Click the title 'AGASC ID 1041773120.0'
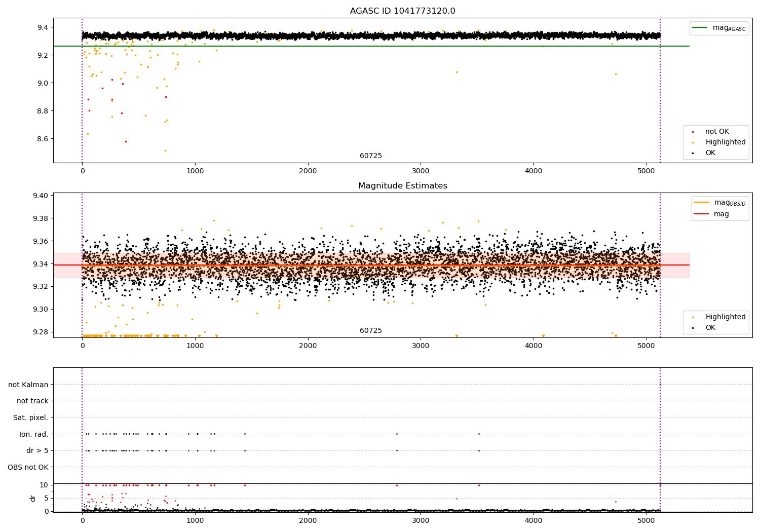760x532 pixels. pos(402,11)
